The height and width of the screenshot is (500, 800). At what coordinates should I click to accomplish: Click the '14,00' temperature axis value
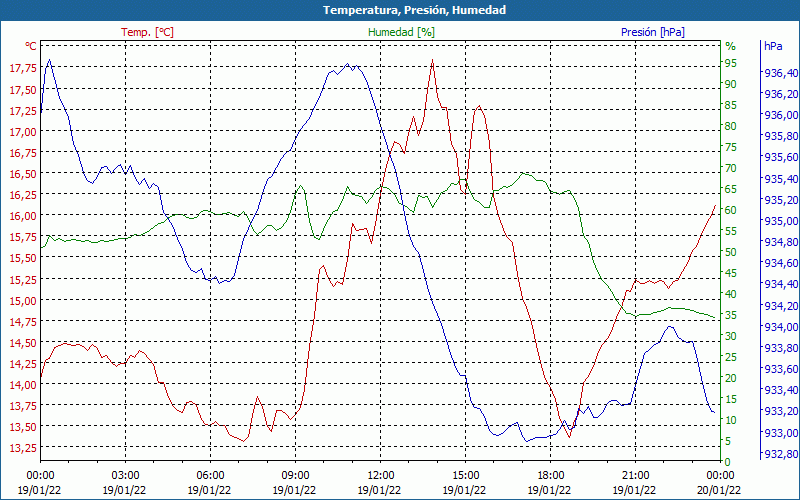23,385
